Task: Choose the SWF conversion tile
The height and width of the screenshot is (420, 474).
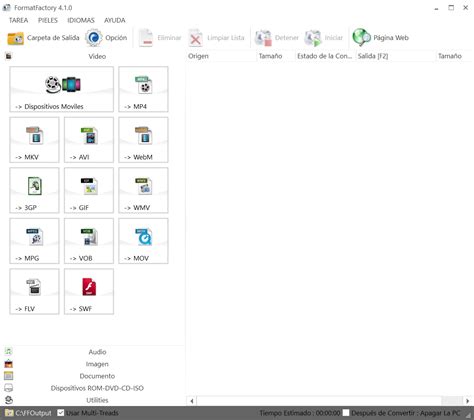Action: coord(89,292)
